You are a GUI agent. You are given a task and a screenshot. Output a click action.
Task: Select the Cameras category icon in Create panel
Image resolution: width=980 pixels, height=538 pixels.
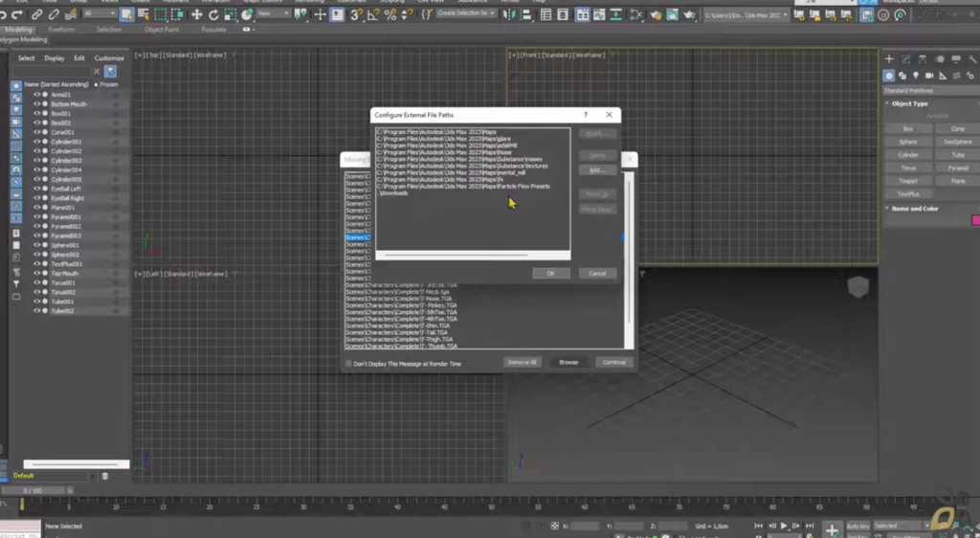pos(929,76)
